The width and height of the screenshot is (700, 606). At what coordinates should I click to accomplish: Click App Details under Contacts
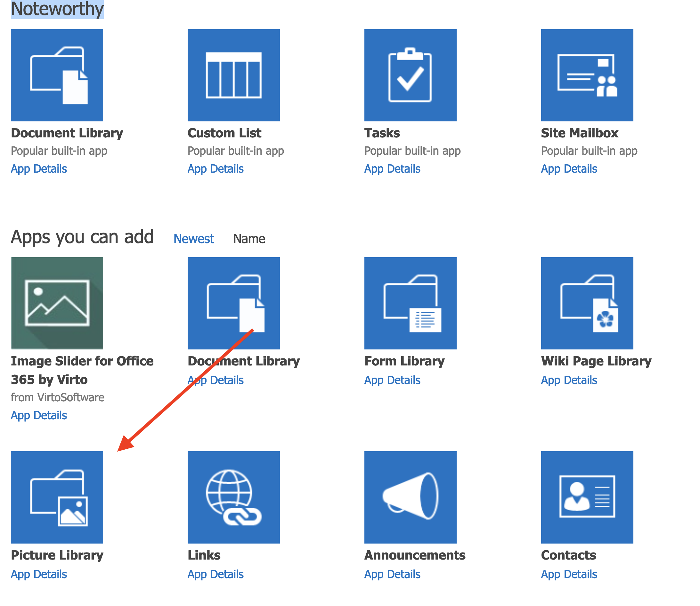coord(569,574)
